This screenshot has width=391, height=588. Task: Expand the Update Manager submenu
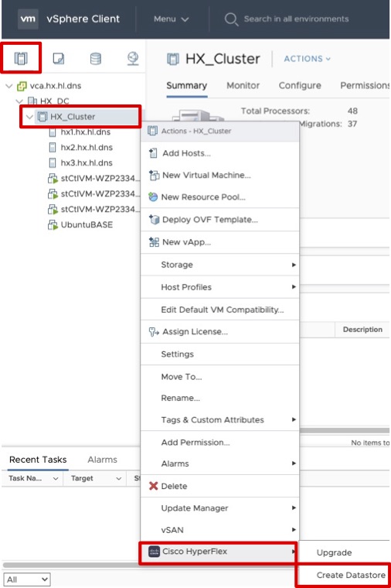pos(220,508)
